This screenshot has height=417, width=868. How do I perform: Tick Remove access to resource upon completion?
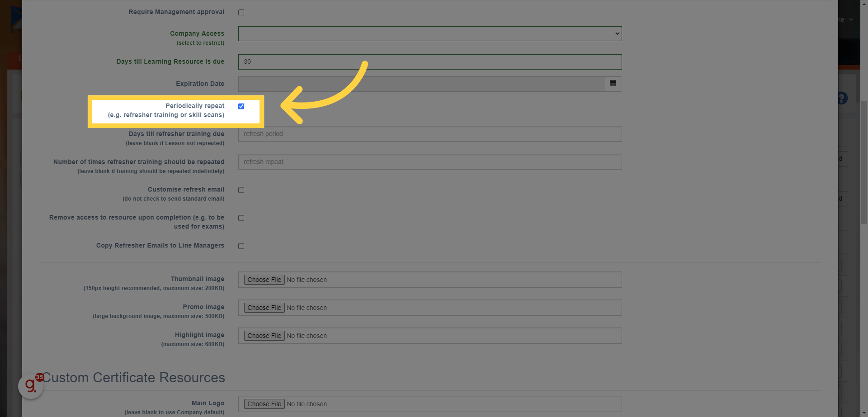pos(241,218)
